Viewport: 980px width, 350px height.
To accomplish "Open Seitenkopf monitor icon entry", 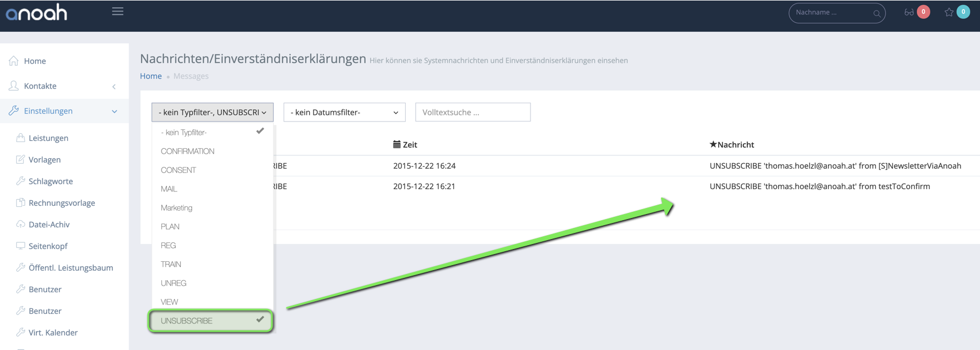I will 48,246.
